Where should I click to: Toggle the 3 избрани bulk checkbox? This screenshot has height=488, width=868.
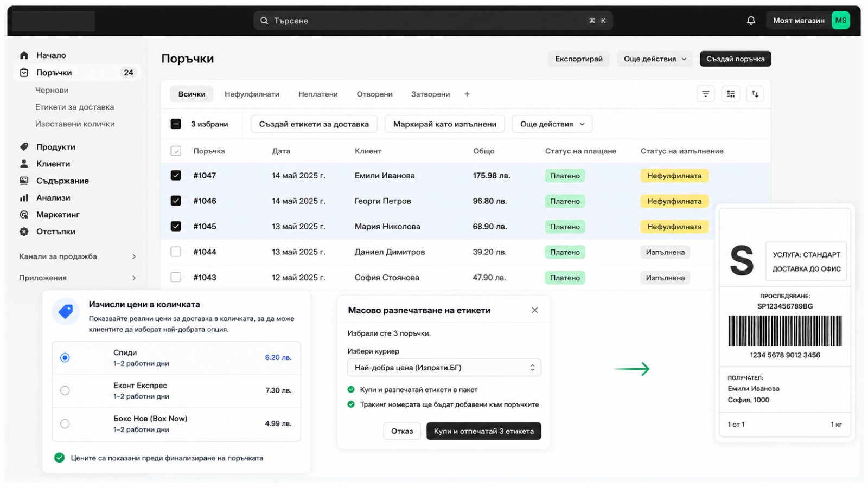tap(176, 124)
